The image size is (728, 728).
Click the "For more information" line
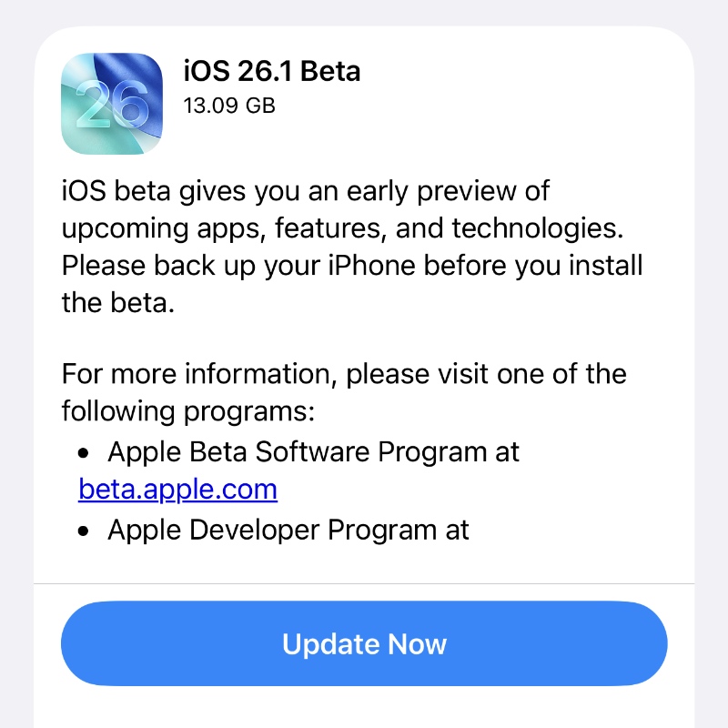click(x=344, y=374)
